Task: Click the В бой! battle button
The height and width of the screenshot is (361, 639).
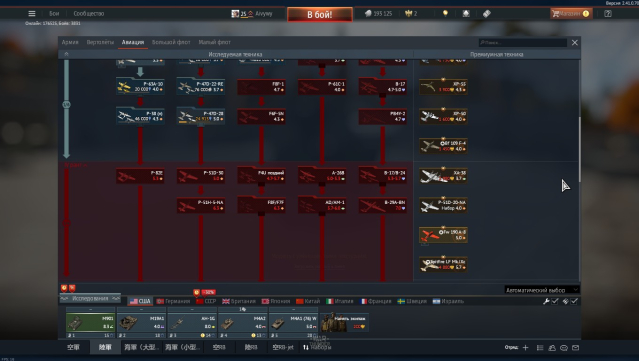Action: (320, 14)
